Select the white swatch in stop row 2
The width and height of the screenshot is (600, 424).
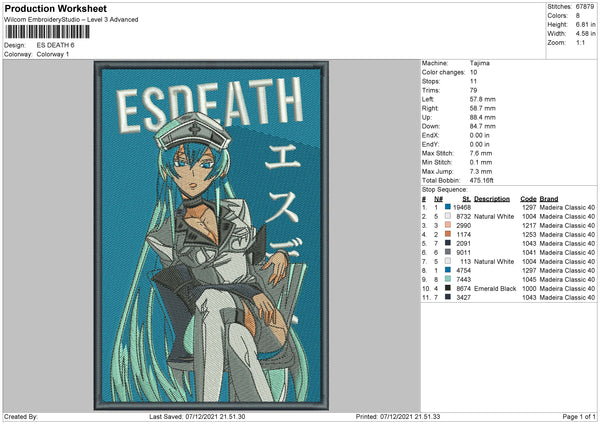point(448,216)
